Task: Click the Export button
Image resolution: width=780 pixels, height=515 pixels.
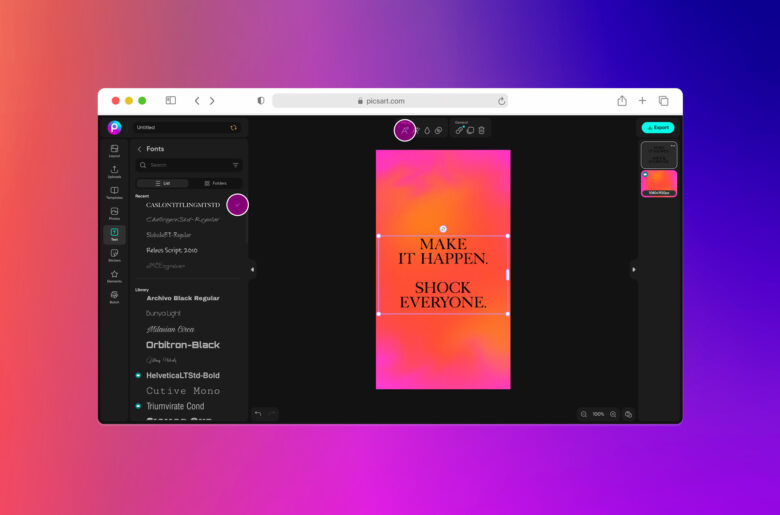Action: click(658, 127)
